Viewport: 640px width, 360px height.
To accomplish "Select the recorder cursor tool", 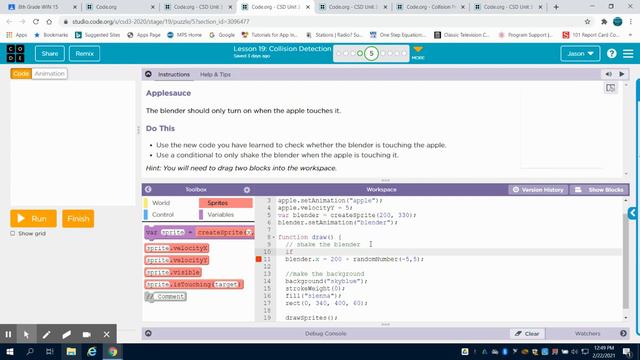I will [27, 334].
